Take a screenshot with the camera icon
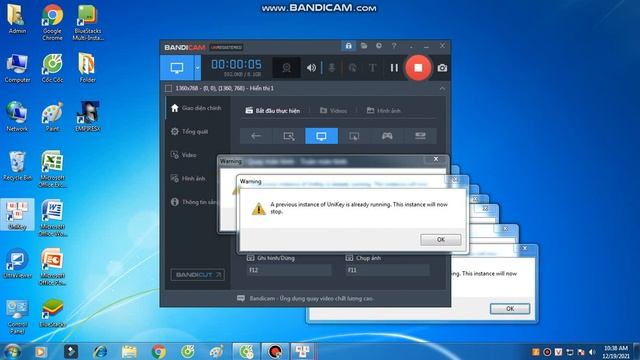This screenshot has height=360, width=640. point(442,68)
